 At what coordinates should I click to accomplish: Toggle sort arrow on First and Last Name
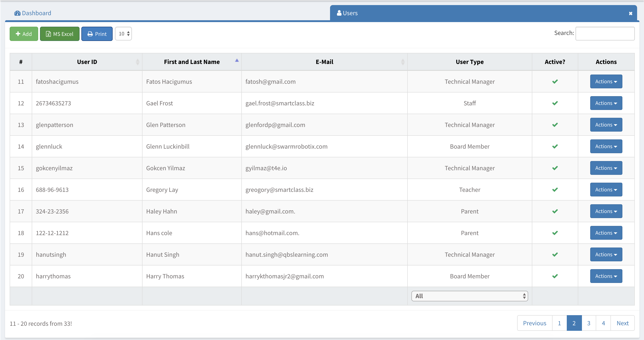(237, 61)
